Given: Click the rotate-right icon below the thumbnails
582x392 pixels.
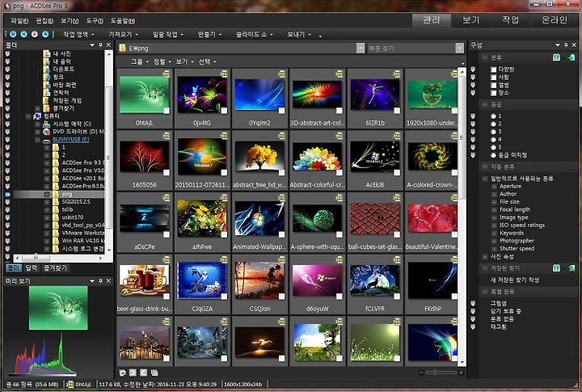Looking at the screenshot, I should point(144,373).
